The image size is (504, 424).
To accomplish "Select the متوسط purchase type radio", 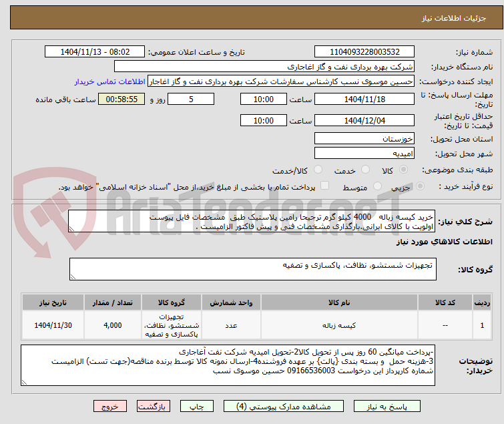I will coord(377,186).
